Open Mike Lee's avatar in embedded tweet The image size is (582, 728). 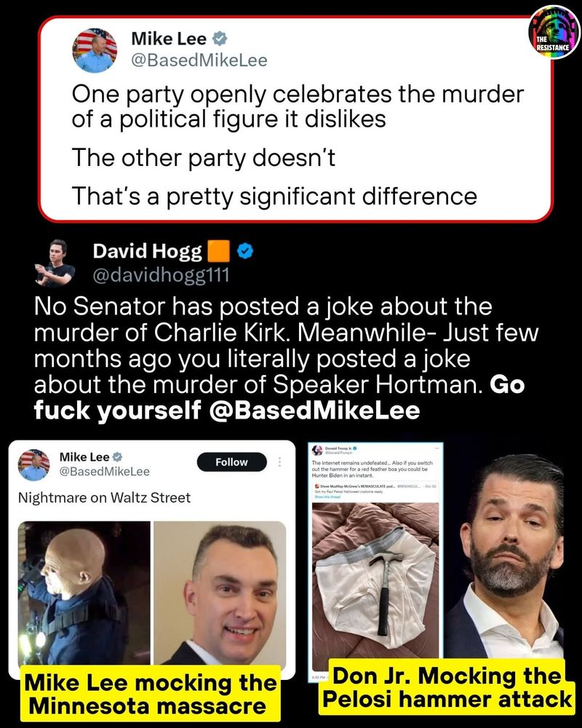click(34, 464)
